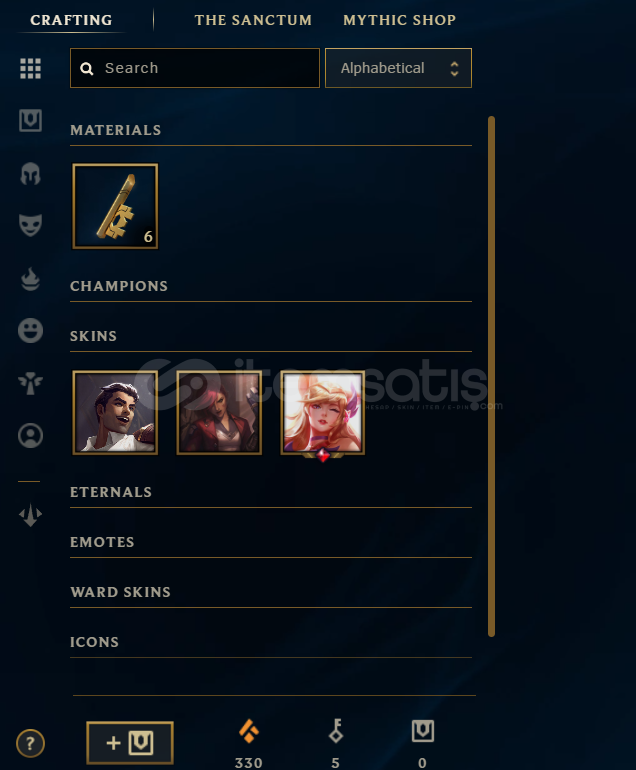
Task: Select the Hextech key material
Action: [115, 206]
